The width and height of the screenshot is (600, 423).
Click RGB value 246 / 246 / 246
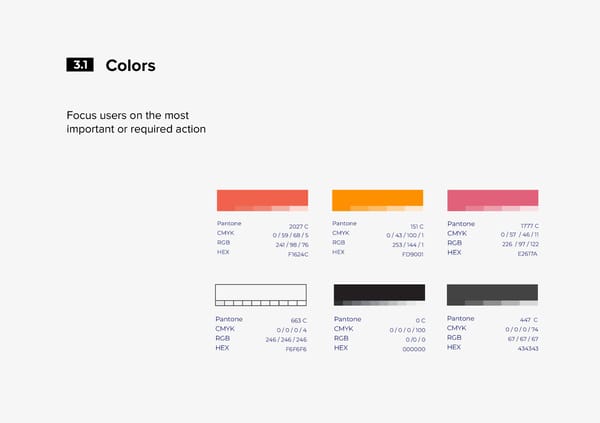tap(286, 340)
